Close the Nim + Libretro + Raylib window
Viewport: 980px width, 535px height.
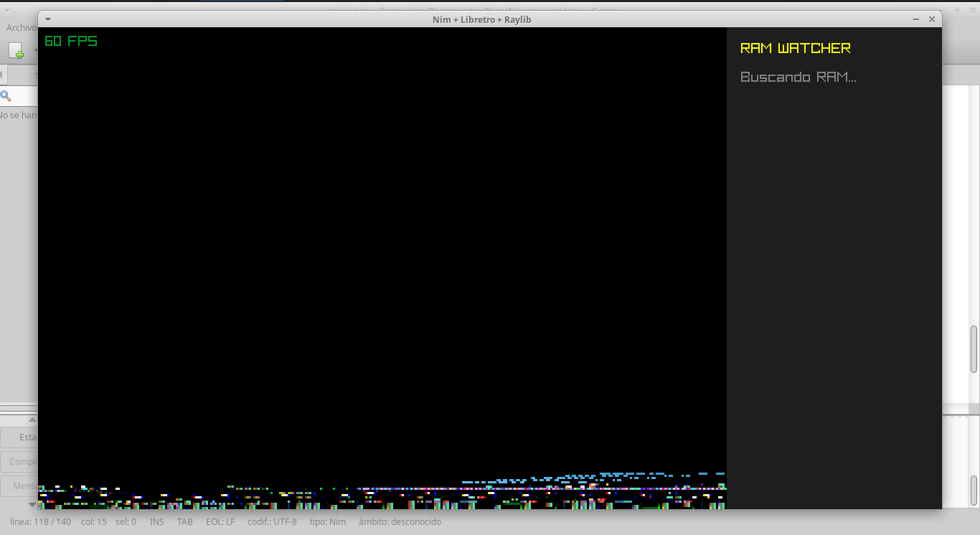pyautogui.click(x=932, y=19)
